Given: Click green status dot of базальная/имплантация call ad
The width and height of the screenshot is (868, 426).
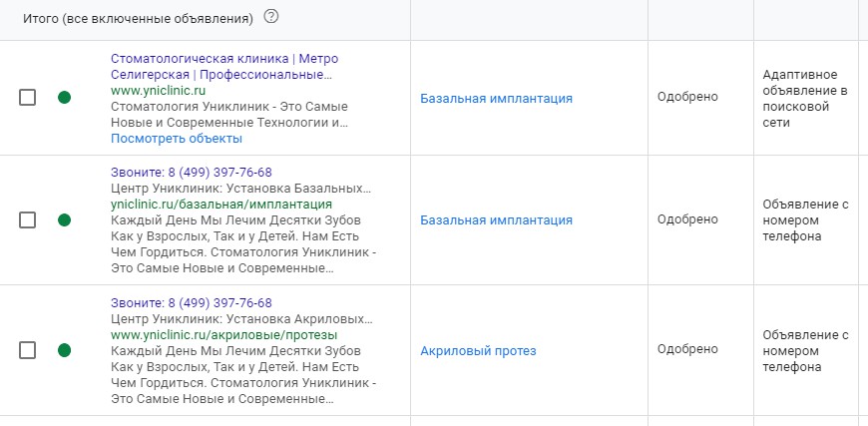Looking at the screenshot, I should (x=64, y=220).
